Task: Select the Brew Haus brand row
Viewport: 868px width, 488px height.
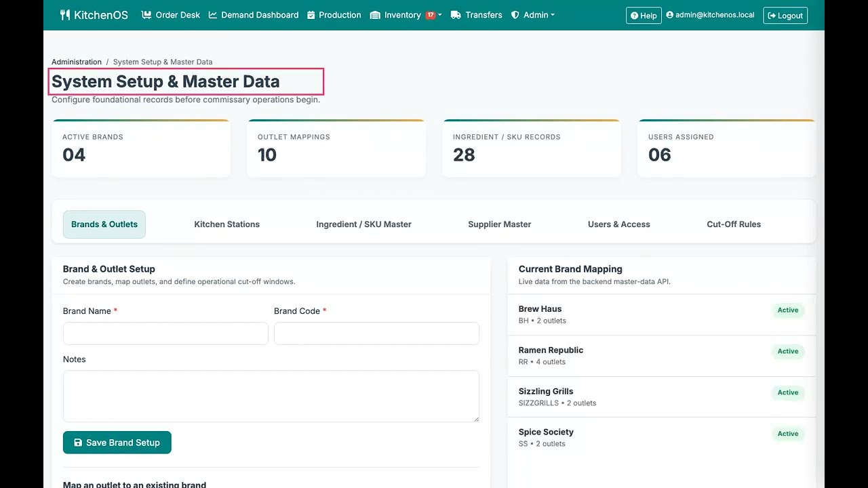Action: (662, 314)
